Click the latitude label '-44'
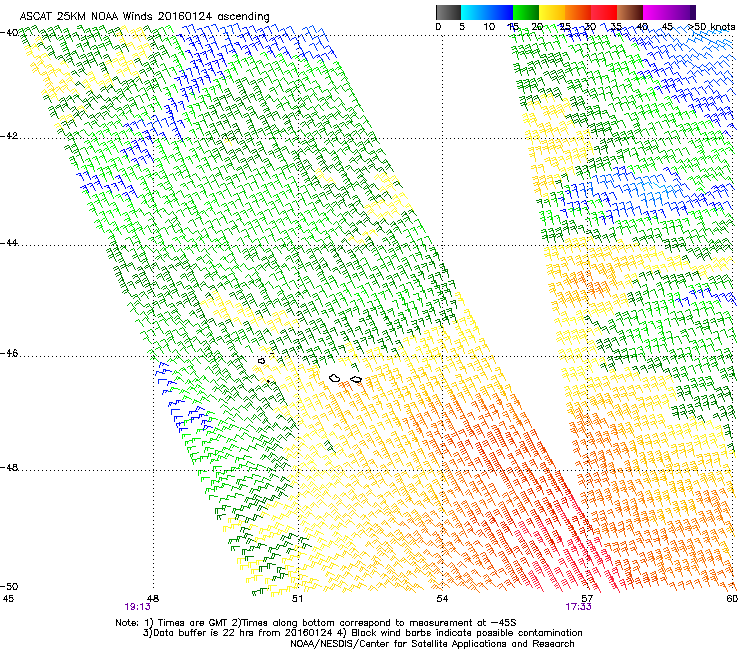Image resolution: width=740 pixels, height=650 pixels. click(x=9, y=243)
